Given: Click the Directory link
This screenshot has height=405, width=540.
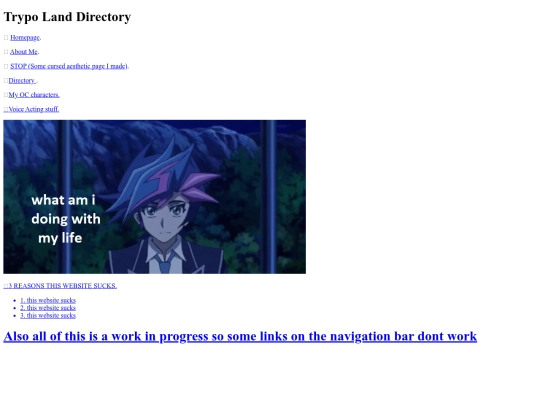Looking at the screenshot, I should [22, 81].
